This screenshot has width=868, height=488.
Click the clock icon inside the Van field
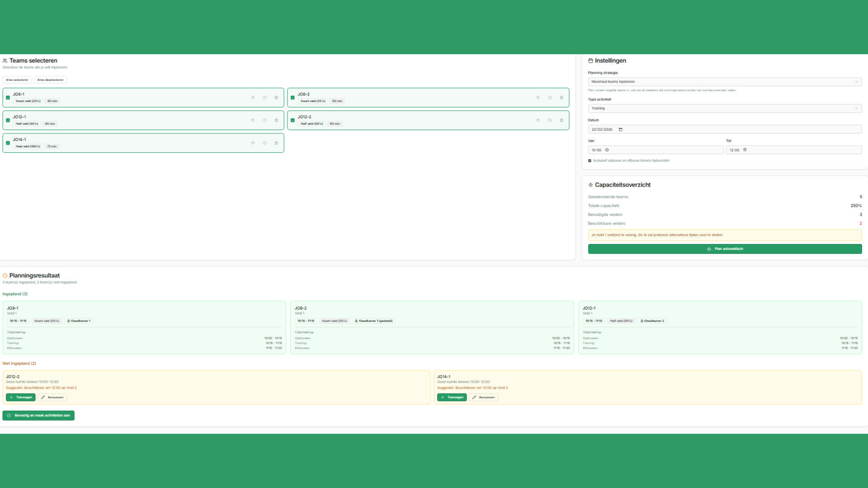pyautogui.click(x=607, y=150)
